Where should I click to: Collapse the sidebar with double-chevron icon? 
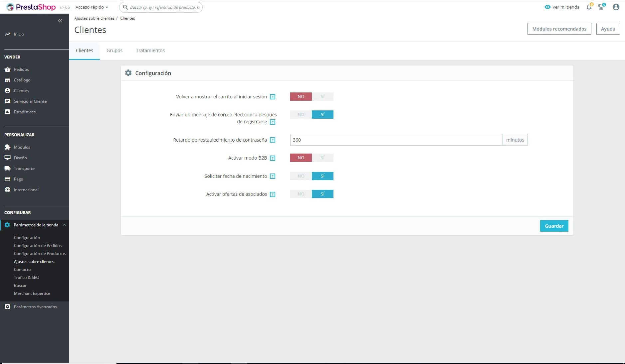click(x=60, y=21)
